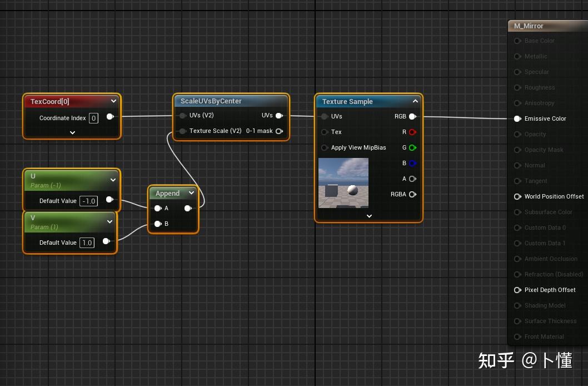Click the texture preview thumbnail in Texture Sample
588x386 pixels.
pos(343,182)
